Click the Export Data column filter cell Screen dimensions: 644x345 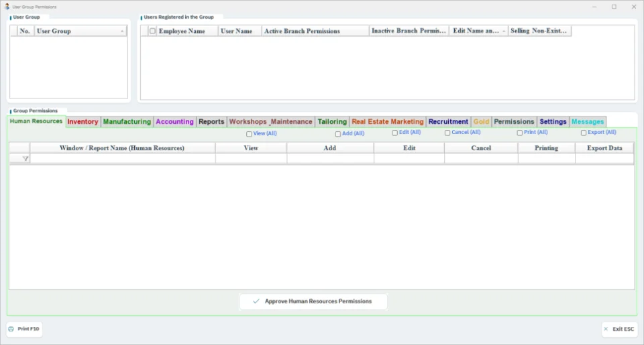[604, 159]
